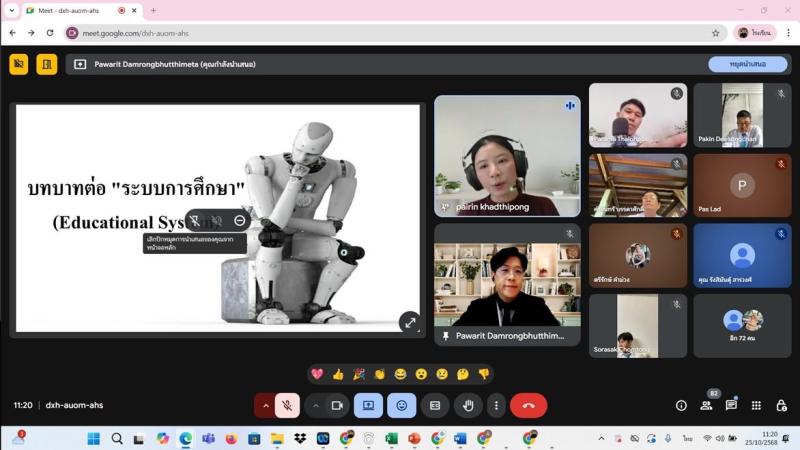Open the send reaction emoji picker
Viewport: 800px width, 450px height.
tap(402, 405)
